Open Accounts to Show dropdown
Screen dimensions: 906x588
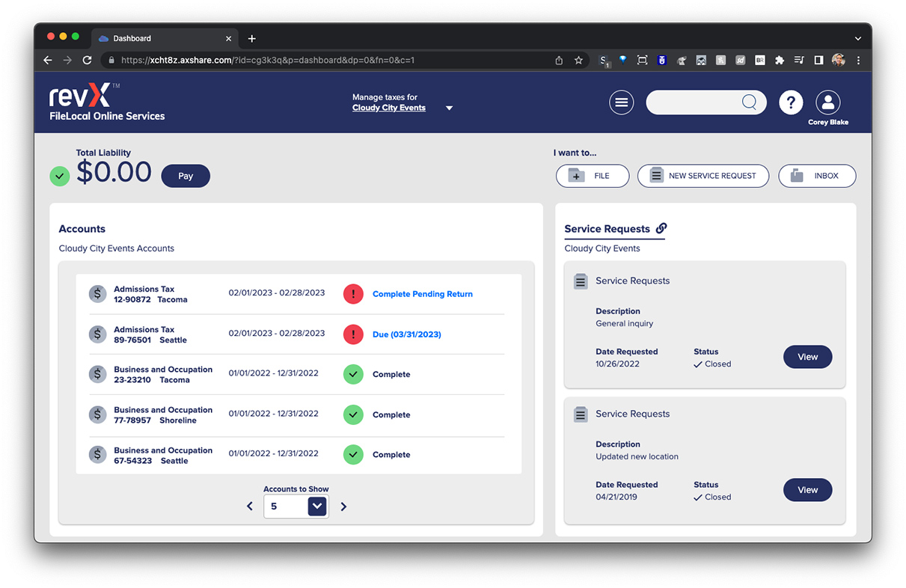[x=317, y=506]
